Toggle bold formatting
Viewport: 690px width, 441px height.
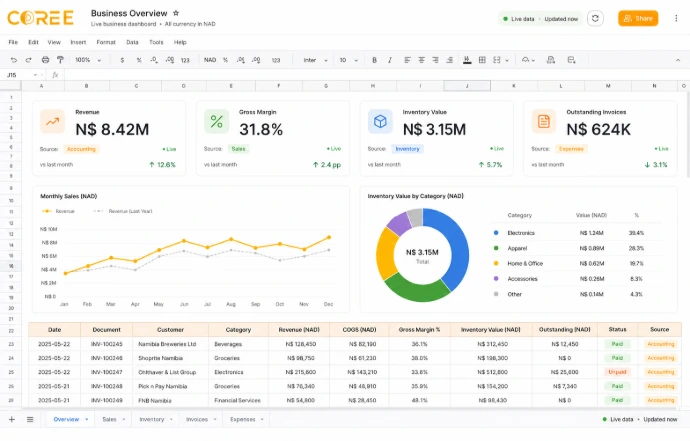[374, 60]
